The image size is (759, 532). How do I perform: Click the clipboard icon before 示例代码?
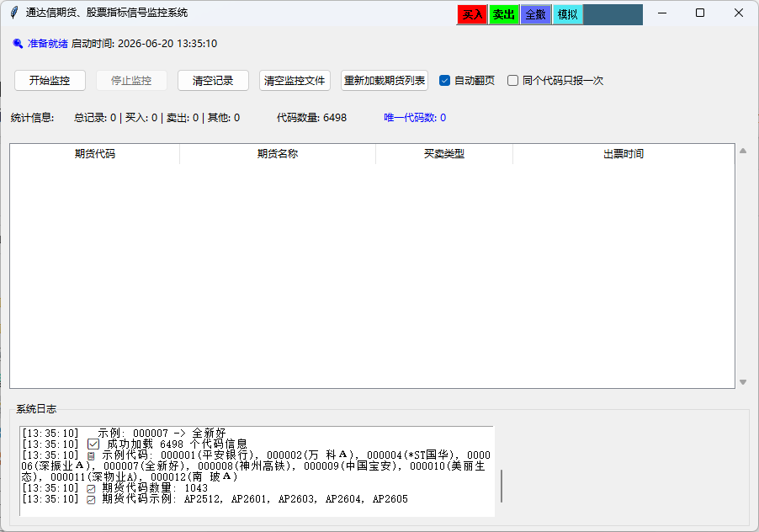point(91,455)
